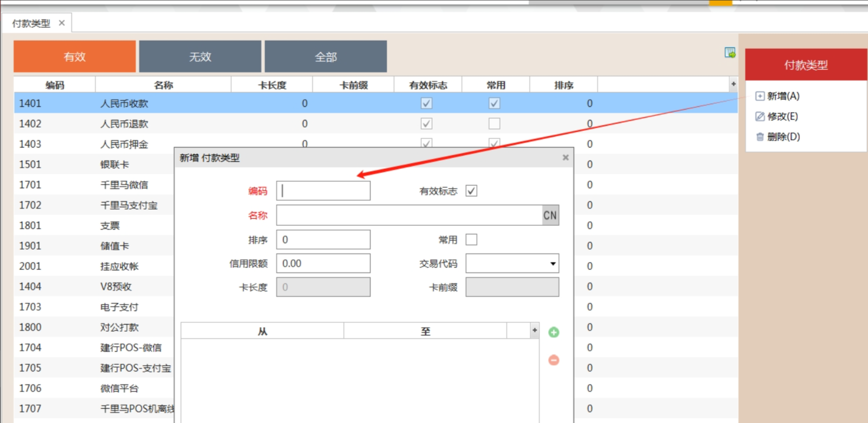Click the grid export icon above the table

point(730,53)
